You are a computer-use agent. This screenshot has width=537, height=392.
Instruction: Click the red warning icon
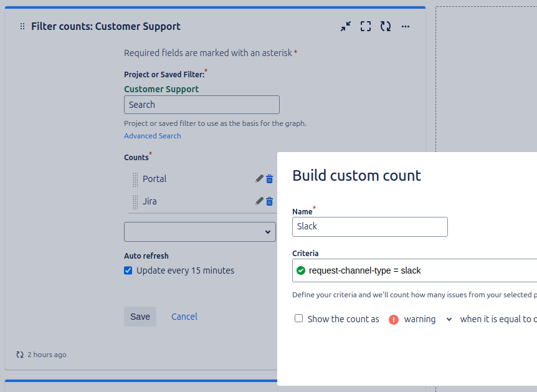[x=394, y=319]
